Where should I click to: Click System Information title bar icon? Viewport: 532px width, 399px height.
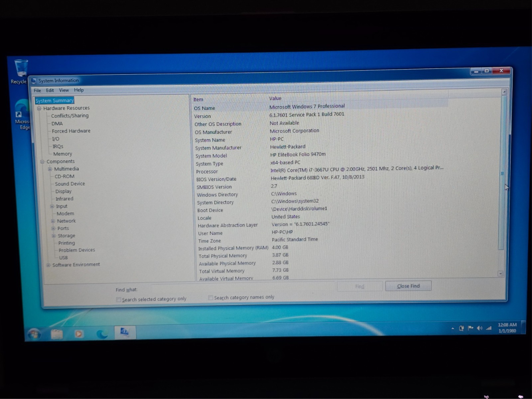(x=34, y=80)
